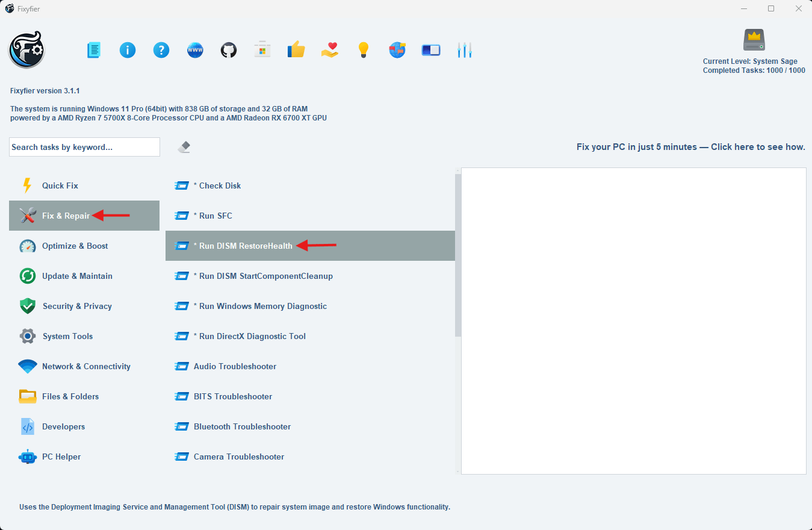This screenshot has height=530, width=812.
Task: Select the Check Disk task
Action: click(x=310, y=185)
